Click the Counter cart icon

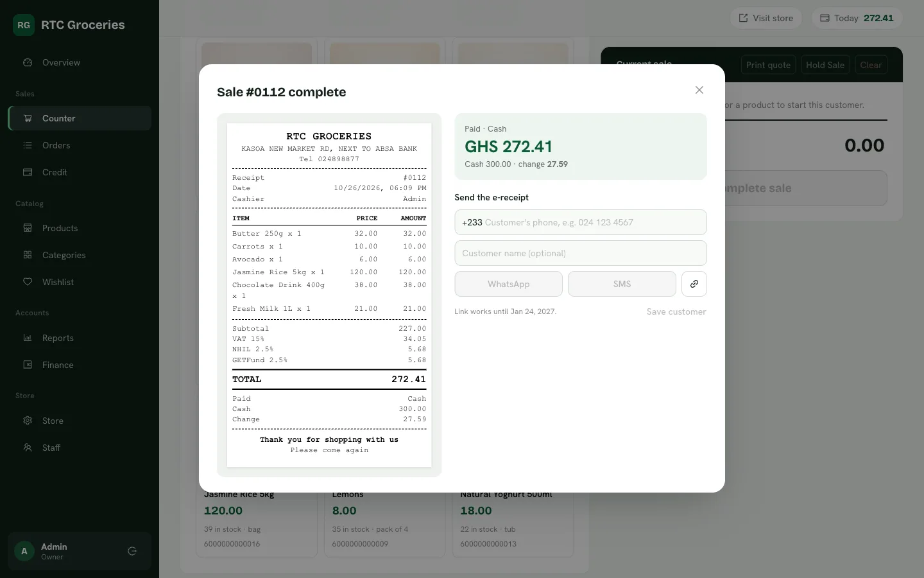tap(28, 118)
